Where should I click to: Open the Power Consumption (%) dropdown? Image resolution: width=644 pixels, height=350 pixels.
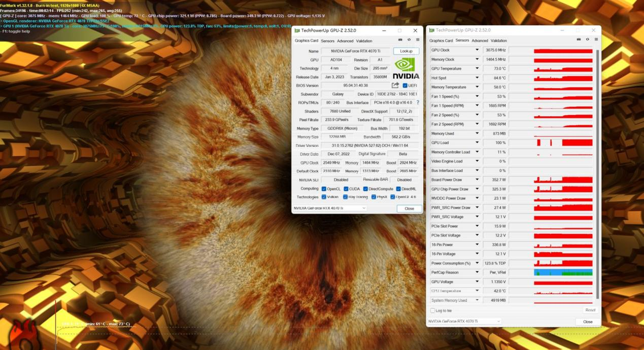click(477, 263)
